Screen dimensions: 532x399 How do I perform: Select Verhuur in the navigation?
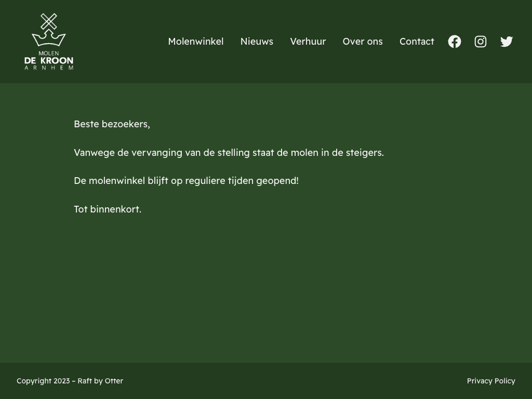pos(308,42)
